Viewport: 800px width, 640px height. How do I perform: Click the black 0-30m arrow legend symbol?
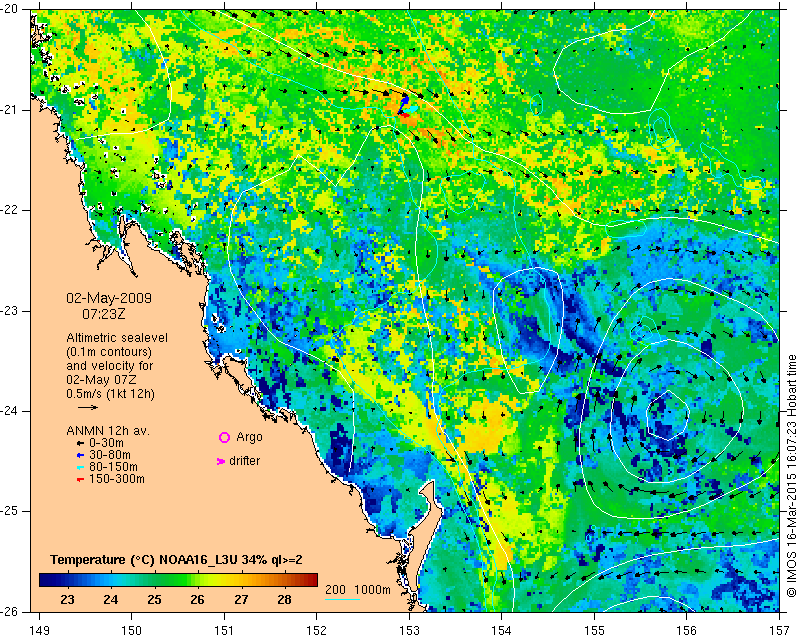pyautogui.click(x=80, y=443)
